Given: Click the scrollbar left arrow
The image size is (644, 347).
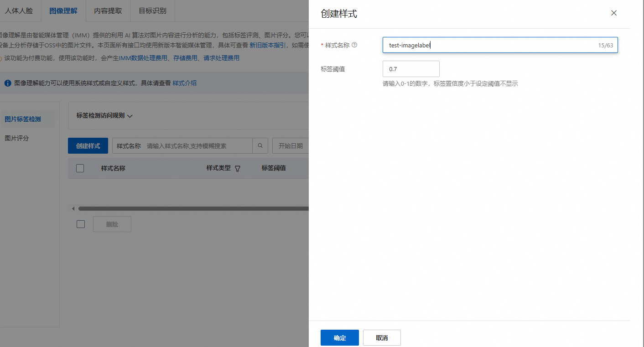Looking at the screenshot, I should [73, 209].
